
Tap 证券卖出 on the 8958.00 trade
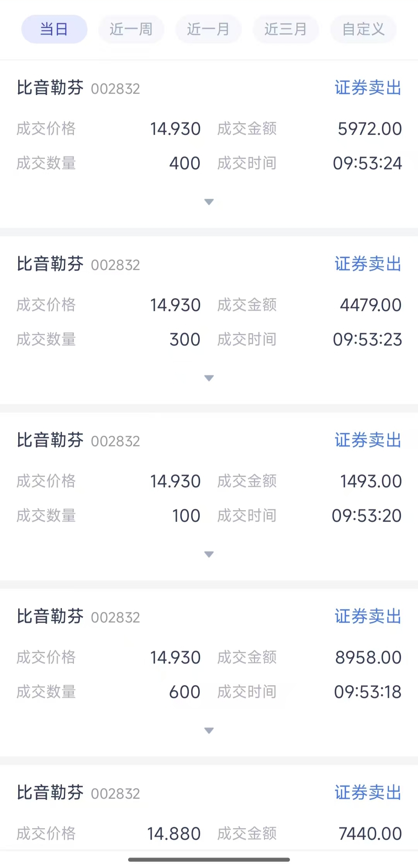[368, 617]
